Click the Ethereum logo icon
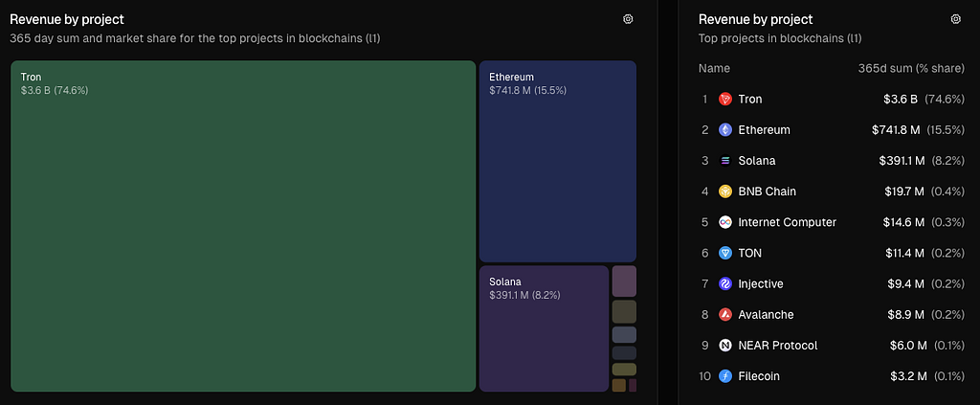The image size is (980, 405). [x=725, y=129]
